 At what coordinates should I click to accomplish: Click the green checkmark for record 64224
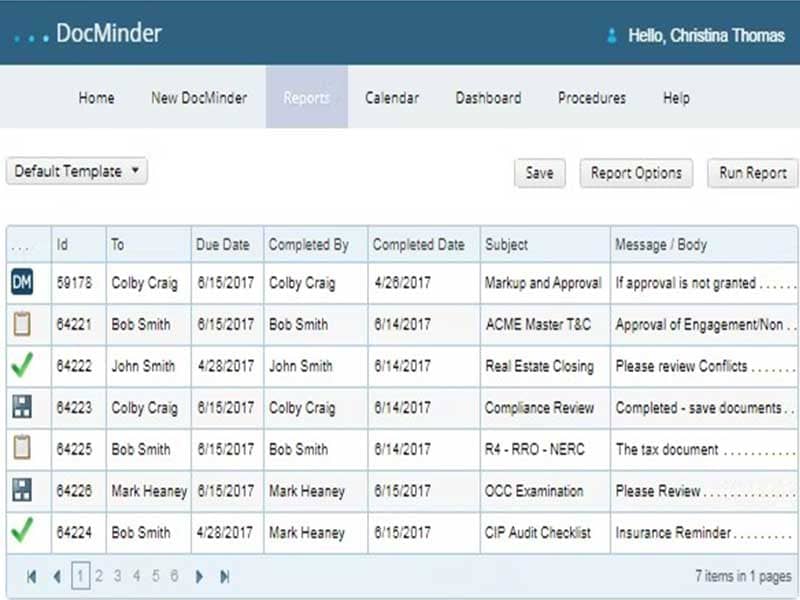[x=22, y=532]
